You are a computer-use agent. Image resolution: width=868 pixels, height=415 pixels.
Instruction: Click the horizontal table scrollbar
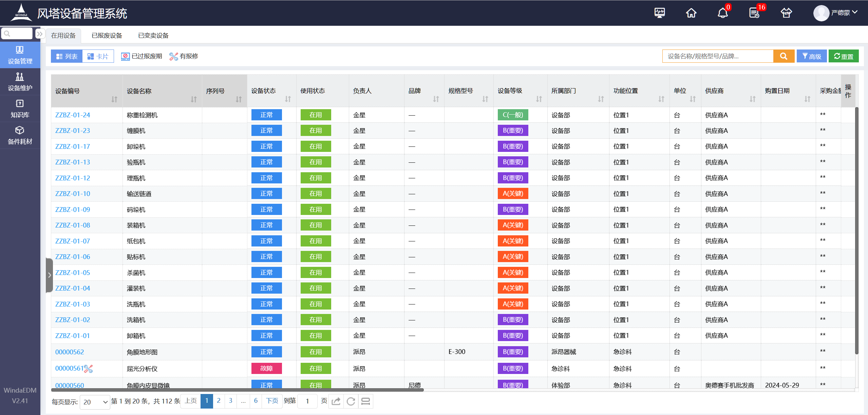pyautogui.click(x=238, y=390)
